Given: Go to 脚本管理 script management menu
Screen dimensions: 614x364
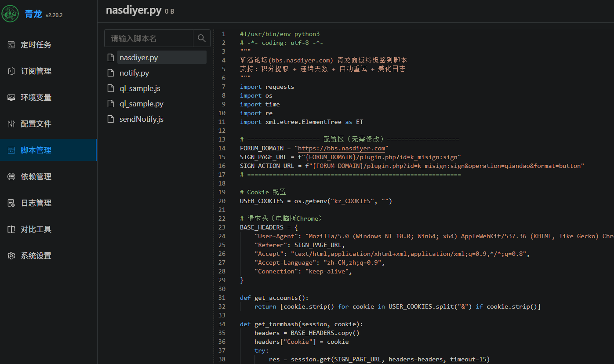Looking at the screenshot, I should pos(36,150).
